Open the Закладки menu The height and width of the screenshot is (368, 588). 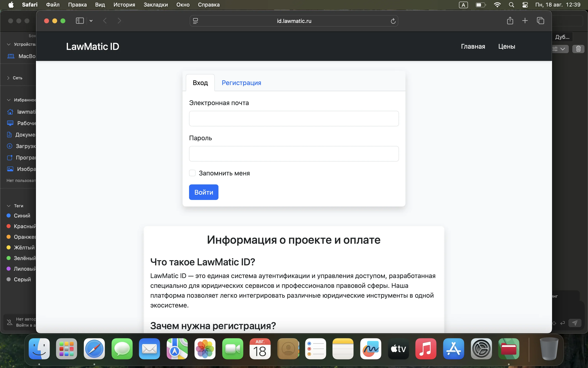(156, 5)
